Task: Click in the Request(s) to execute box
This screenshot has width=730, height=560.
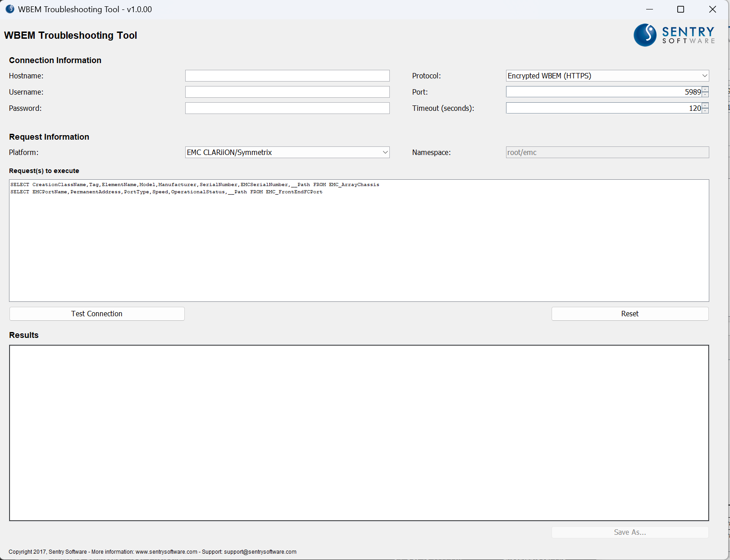Action: coord(359,243)
